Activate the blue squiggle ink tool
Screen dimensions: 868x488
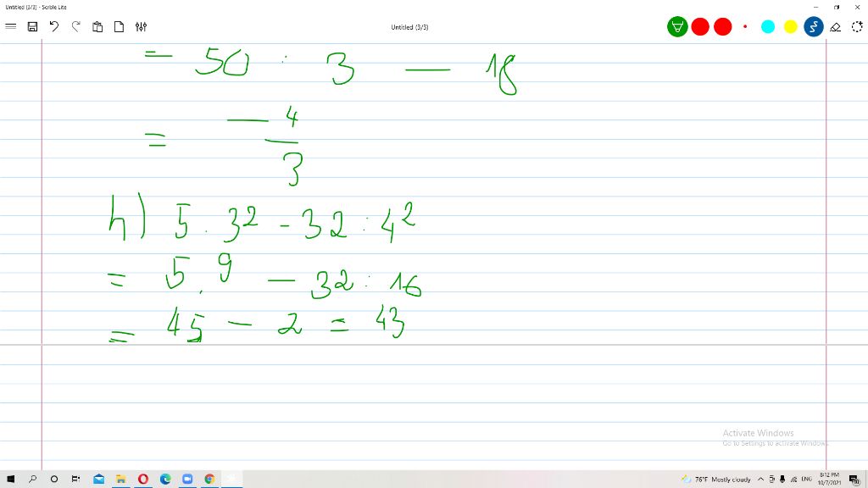813,26
